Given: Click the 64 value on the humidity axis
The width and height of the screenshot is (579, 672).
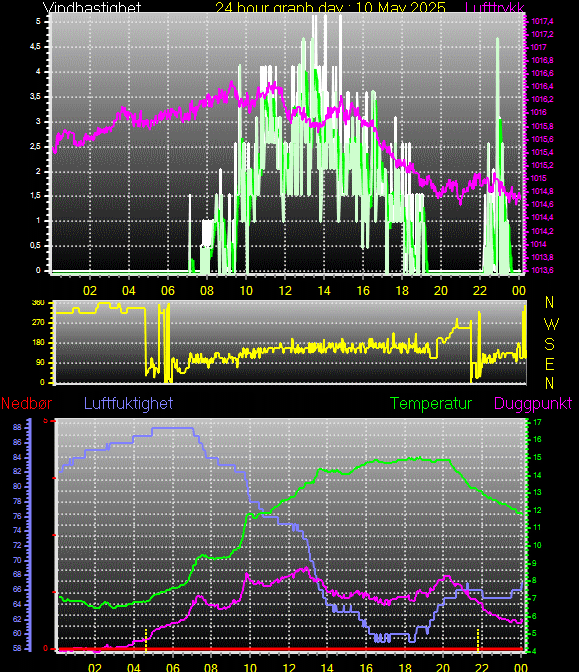Looking at the screenshot, I should tap(17, 605).
